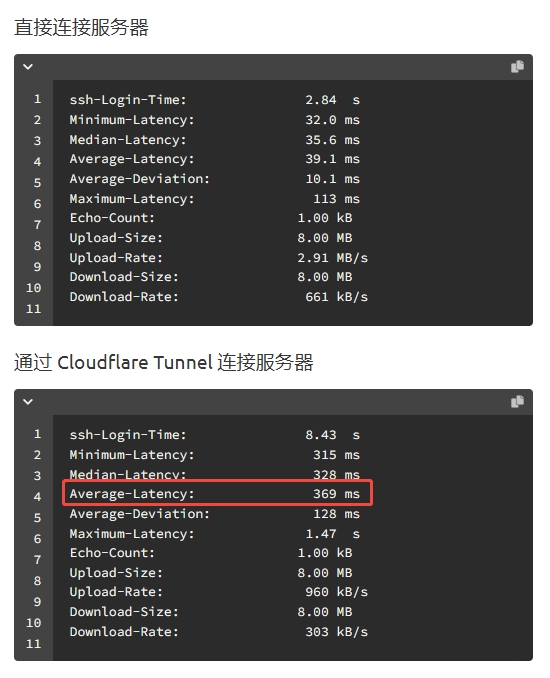Select the Upload-Rate 2.91 MB/s line
The width and height of the screenshot is (550, 678).
(x=219, y=258)
